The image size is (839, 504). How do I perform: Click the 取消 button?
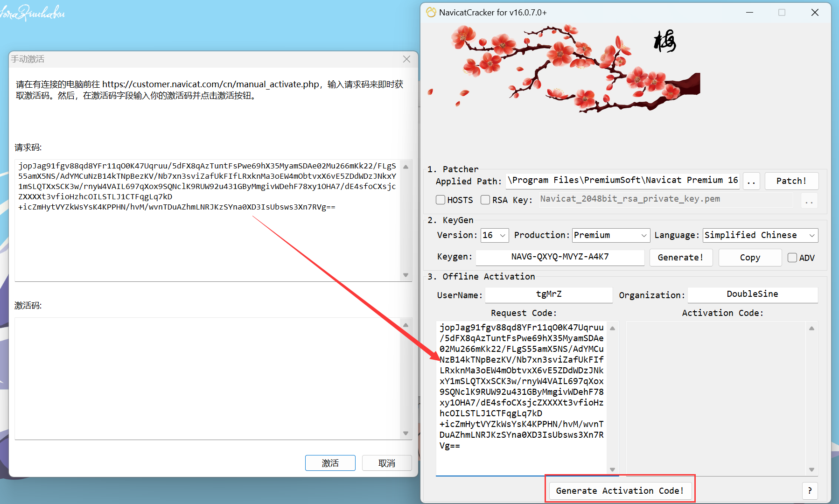tap(386, 463)
